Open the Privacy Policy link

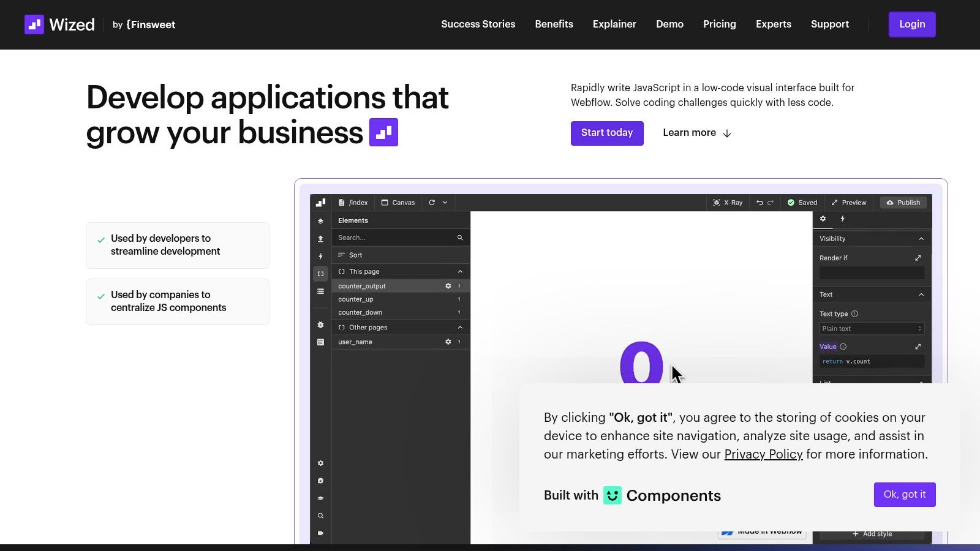763,454
